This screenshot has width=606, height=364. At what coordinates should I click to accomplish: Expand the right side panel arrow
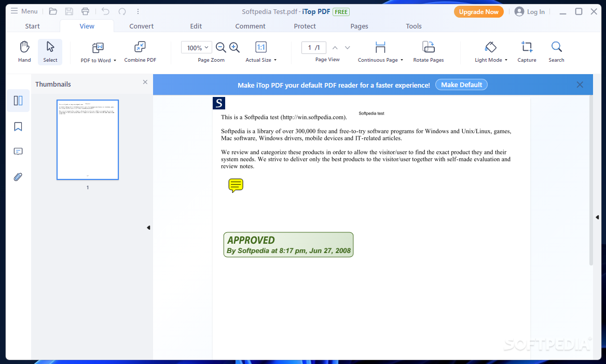coord(597,217)
